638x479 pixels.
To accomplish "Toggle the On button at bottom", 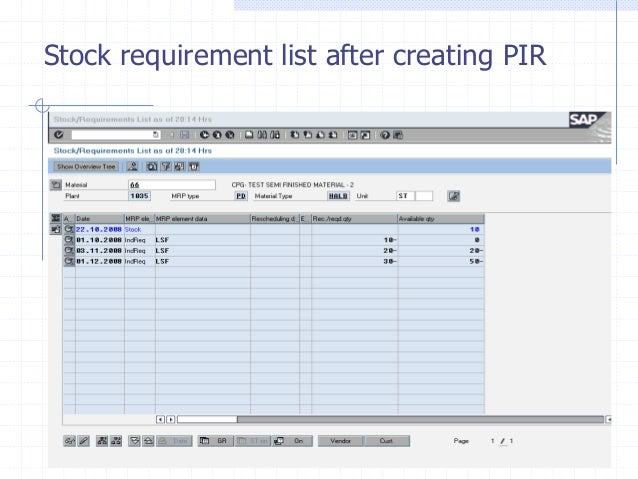I will (x=292, y=441).
